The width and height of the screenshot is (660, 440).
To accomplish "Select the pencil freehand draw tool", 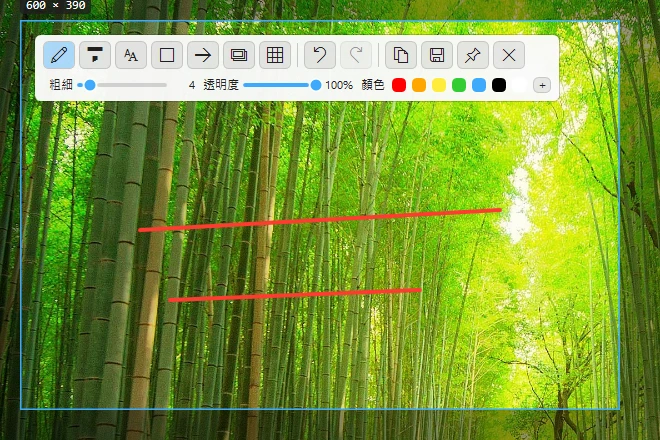I will tap(59, 55).
